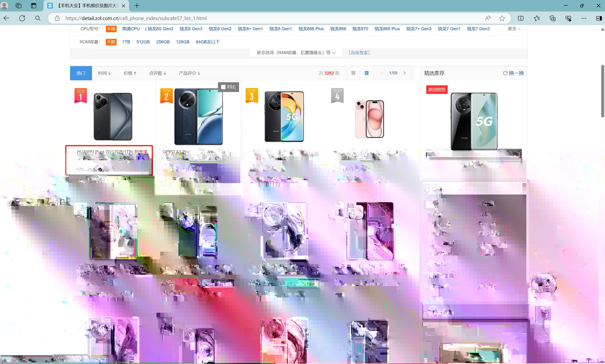Open the 高级搜索 advanced search link
Viewport: 605px width, 364px height.
point(359,53)
